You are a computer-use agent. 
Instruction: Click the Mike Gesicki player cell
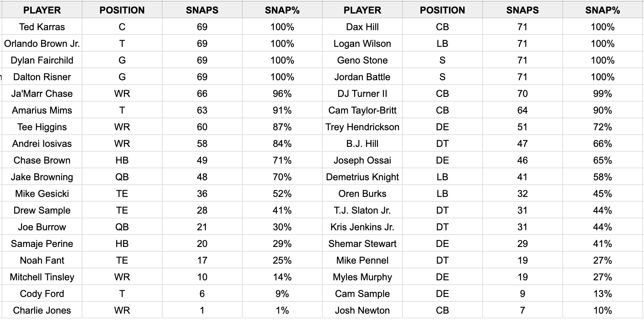click(x=42, y=194)
